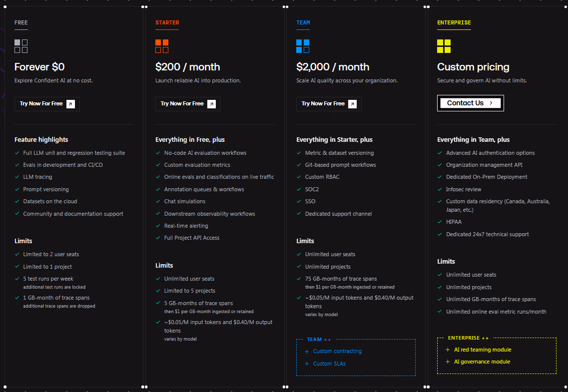Click plus icon beside AI governance module
Screen dimensions: 568x392
point(448,362)
